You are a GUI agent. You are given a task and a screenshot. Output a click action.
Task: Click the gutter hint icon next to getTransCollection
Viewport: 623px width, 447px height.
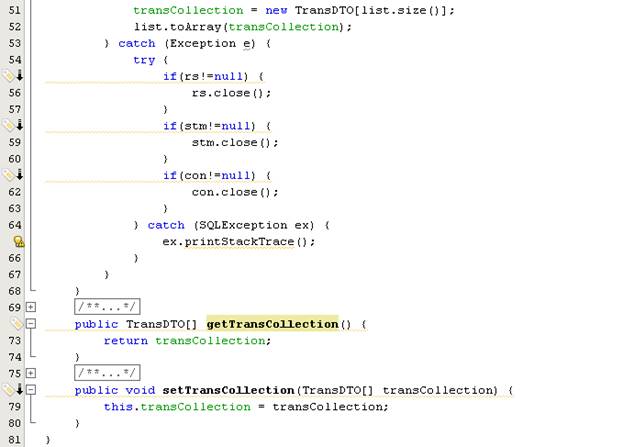[x=16, y=323]
